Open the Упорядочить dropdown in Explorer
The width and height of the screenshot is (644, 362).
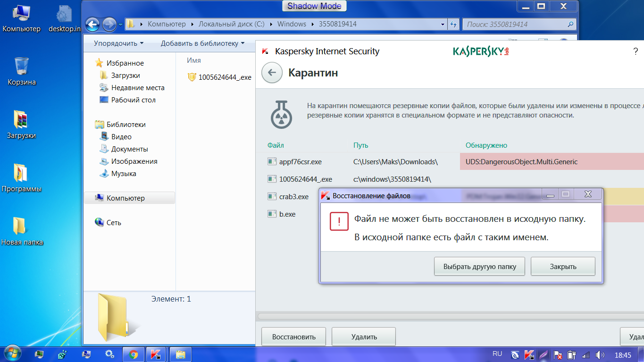(118, 43)
